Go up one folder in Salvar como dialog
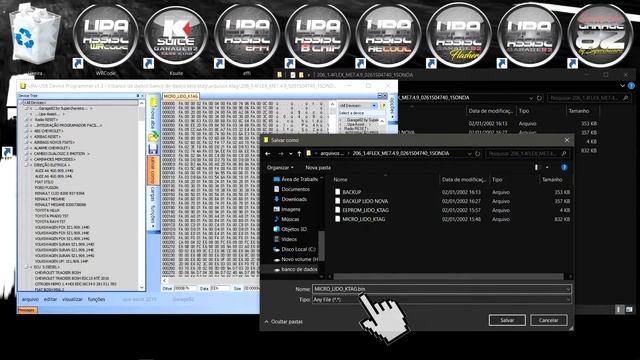 (x=299, y=153)
